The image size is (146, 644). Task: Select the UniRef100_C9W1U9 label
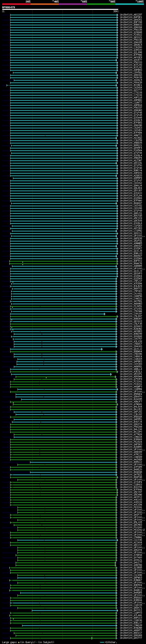click(131, 625)
